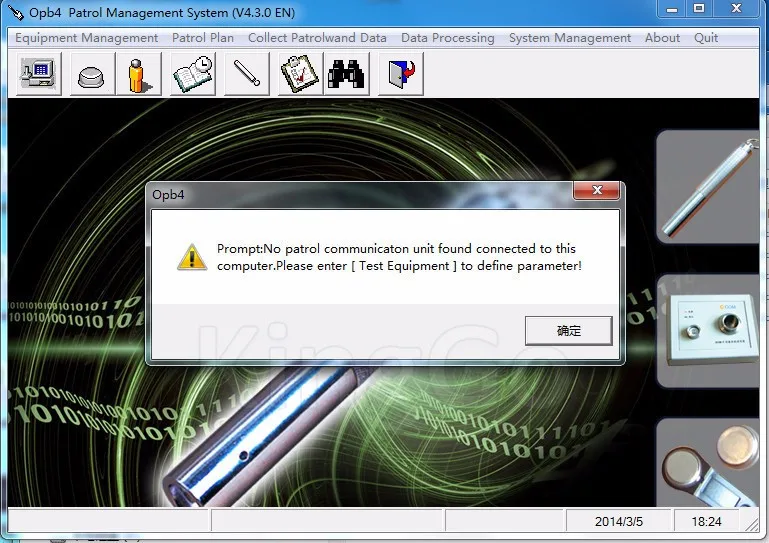Click the exit door toolbar icon
The image size is (769, 543).
[x=401, y=74]
